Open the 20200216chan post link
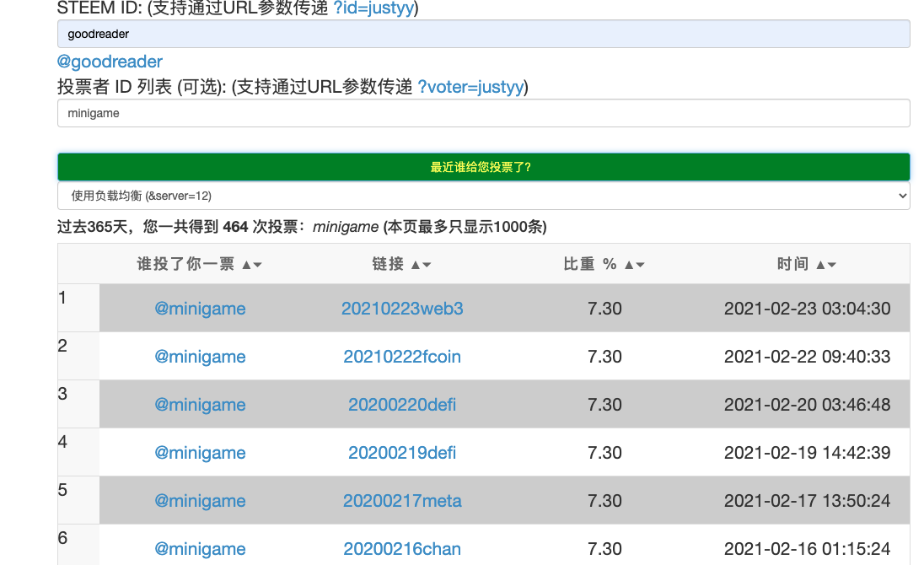The image size is (924, 565). pyautogui.click(x=402, y=549)
